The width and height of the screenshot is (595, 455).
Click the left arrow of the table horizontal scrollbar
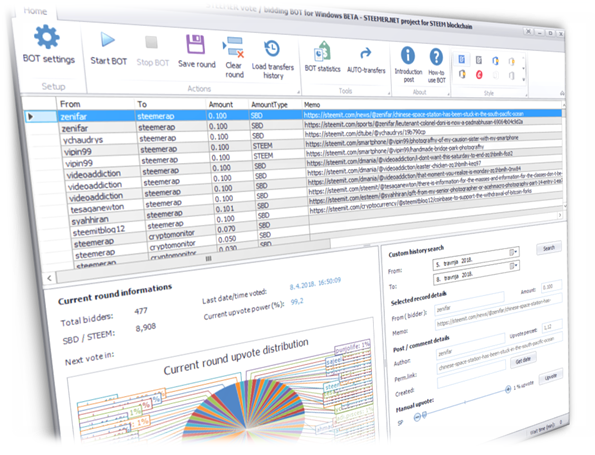tap(50, 278)
